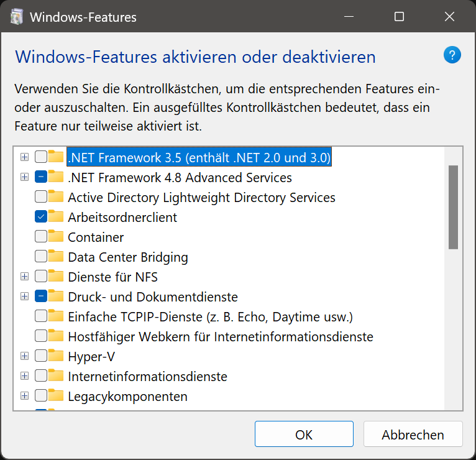Image resolution: width=476 pixels, height=460 pixels.
Task: Click the folder icon beside Arbeitsordnerclient
Action: pyautogui.click(x=57, y=217)
